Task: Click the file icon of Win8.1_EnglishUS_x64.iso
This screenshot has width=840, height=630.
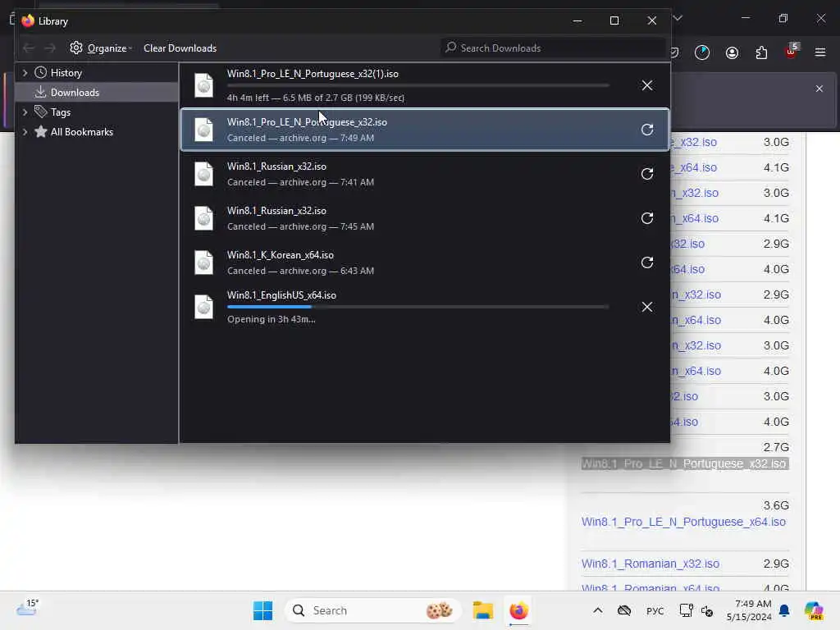Action: point(203,307)
